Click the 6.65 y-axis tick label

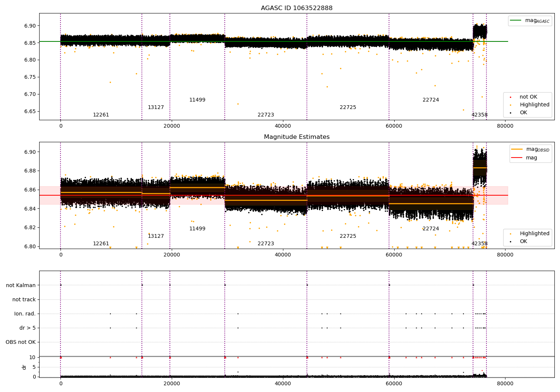[31, 112]
